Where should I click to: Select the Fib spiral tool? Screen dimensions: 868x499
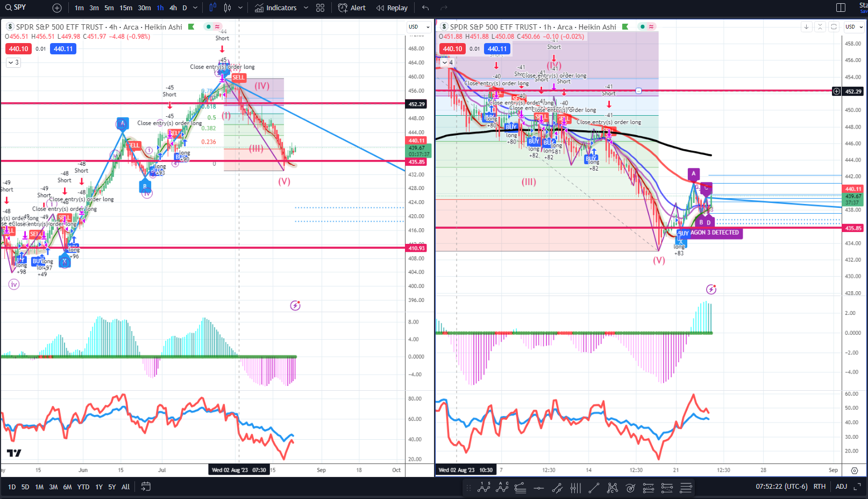[x=630, y=488]
